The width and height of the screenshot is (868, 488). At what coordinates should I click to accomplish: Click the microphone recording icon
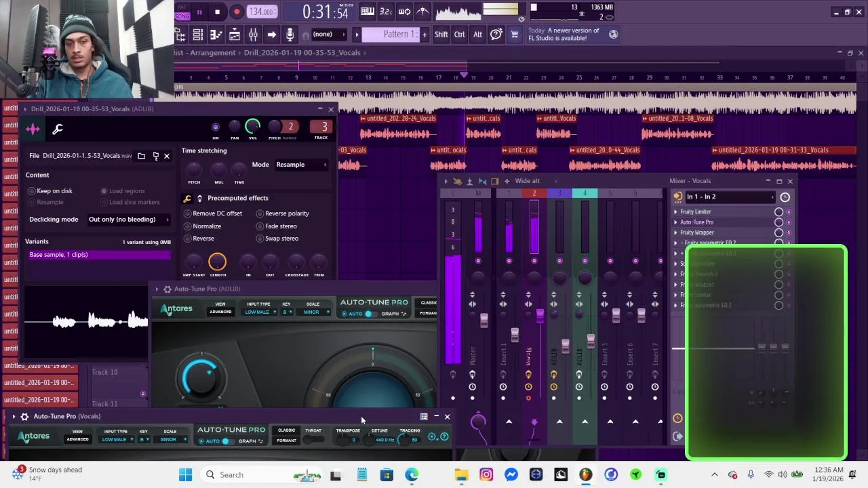(290, 35)
